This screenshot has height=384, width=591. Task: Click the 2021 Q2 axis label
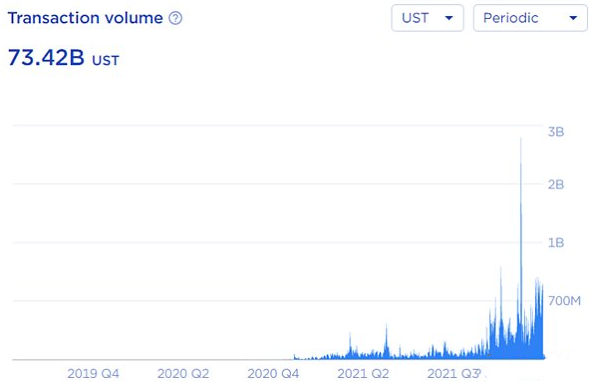tap(363, 373)
